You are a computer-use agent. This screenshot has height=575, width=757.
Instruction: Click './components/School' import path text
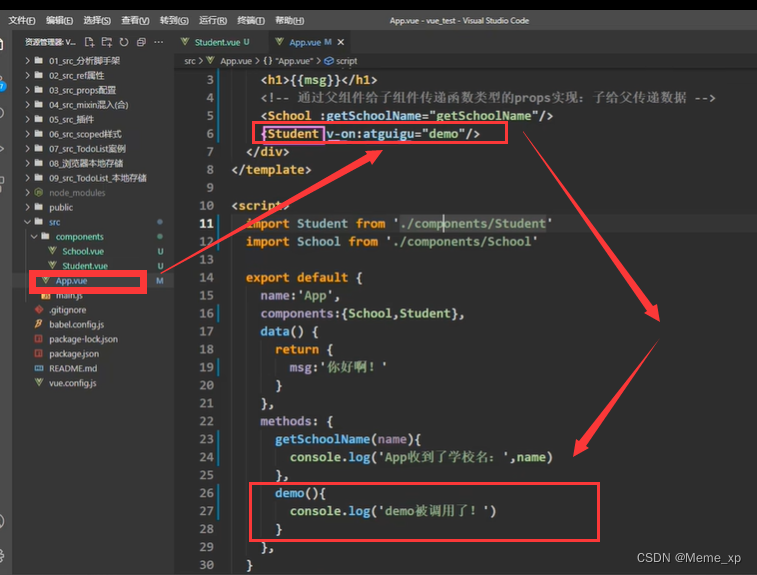[x=462, y=242]
